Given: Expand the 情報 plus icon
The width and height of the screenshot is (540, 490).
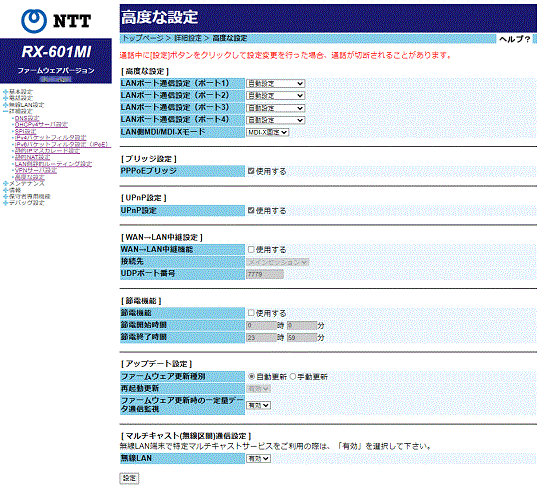Looking at the screenshot, I should click(x=5, y=190).
